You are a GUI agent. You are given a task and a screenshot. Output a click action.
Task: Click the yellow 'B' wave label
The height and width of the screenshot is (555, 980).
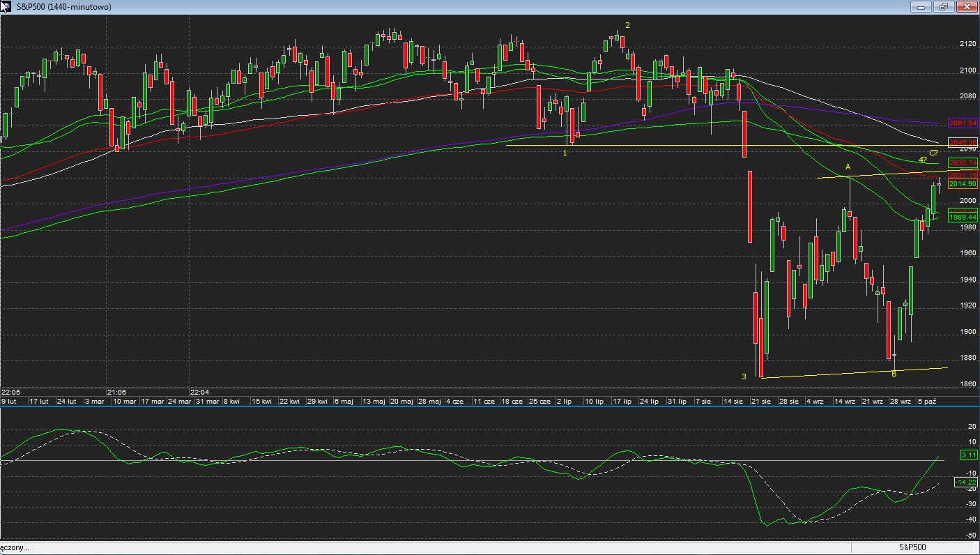pyautogui.click(x=894, y=374)
